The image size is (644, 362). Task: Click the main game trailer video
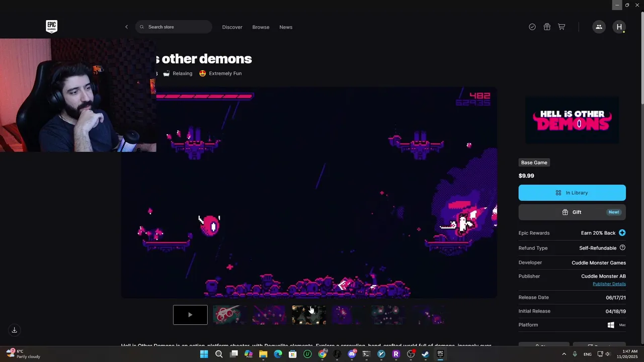309,193
